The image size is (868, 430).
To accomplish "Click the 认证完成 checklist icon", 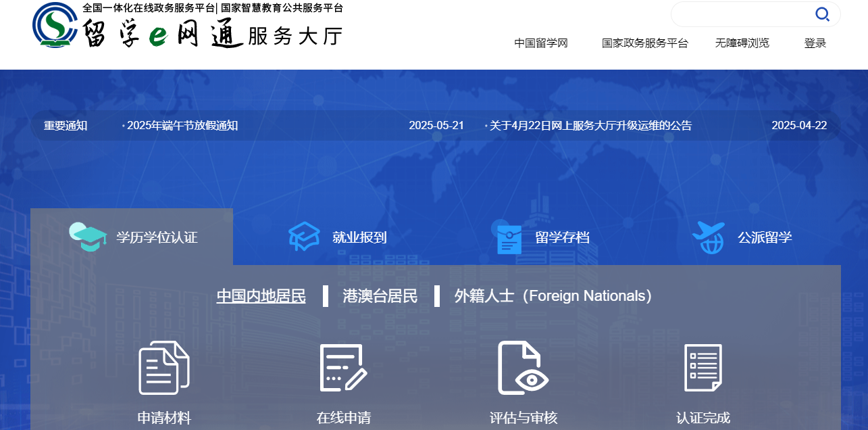I will click(704, 367).
